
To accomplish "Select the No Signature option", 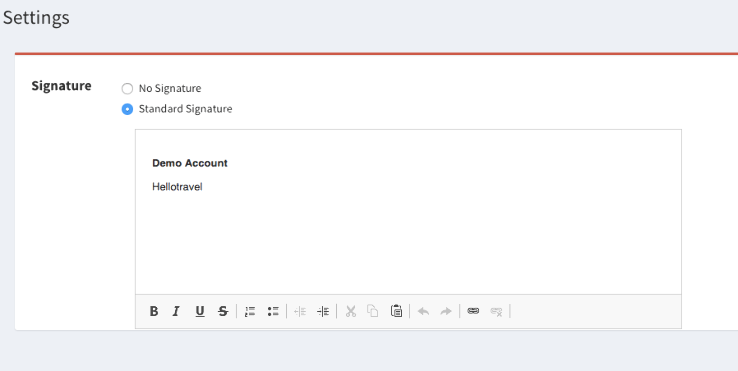I will pos(127,89).
